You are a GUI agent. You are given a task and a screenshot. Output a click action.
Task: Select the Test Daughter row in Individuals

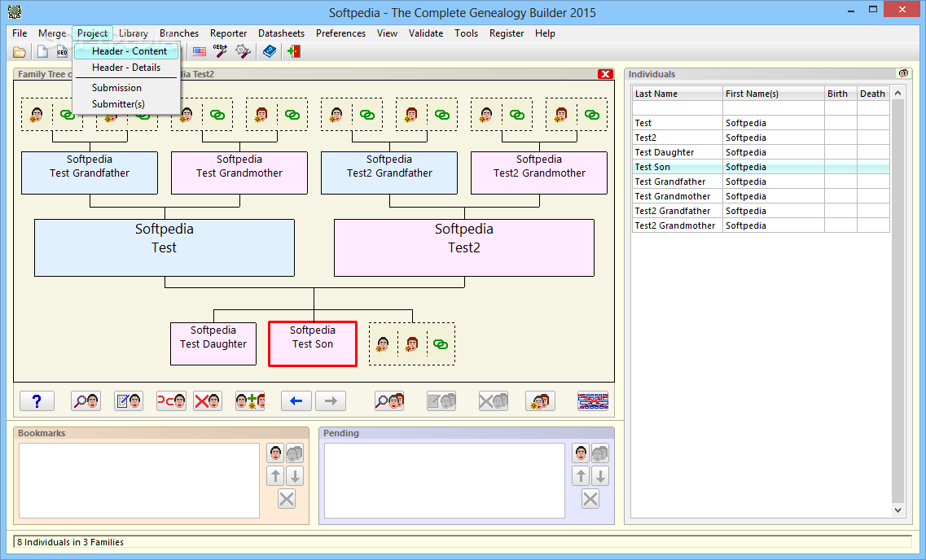pos(761,152)
